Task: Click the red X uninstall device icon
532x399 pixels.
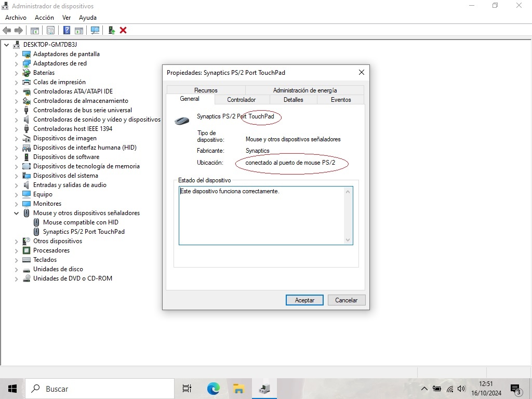Action: [123, 31]
